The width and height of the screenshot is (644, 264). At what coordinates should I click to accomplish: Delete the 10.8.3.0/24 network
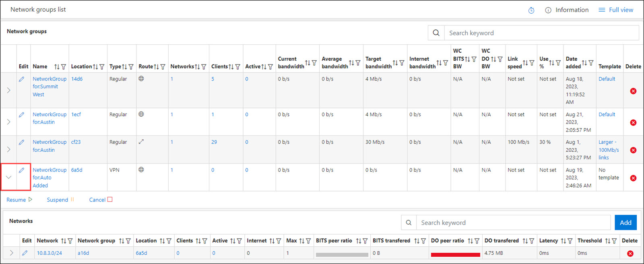pos(630,254)
